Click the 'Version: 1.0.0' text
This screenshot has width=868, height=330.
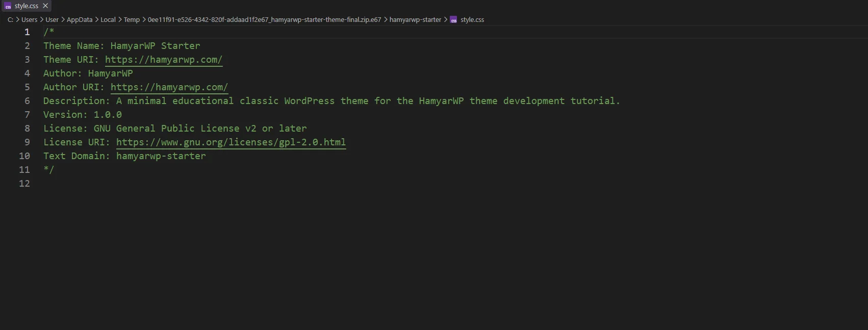(x=83, y=115)
